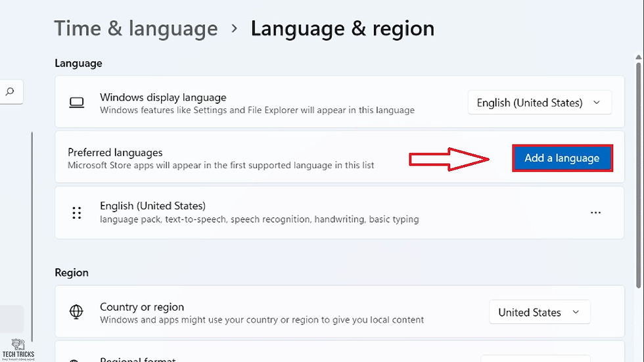The height and width of the screenshot is (362, 644).
Task: Click the Language & region page title
Action: [342, 29]
